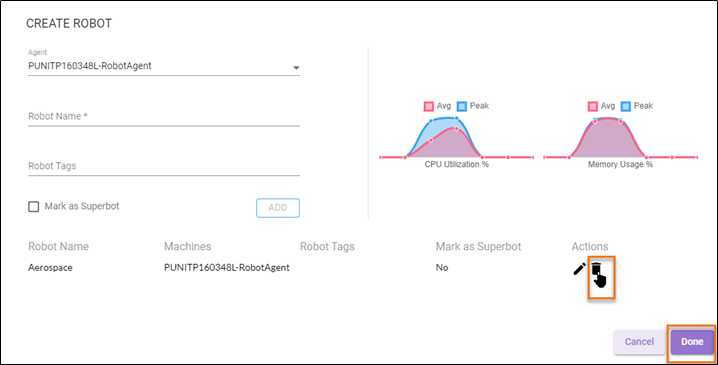Open the Agent dropdown arrow
This screenshot has width=718, height=365.
coord(296,68)
